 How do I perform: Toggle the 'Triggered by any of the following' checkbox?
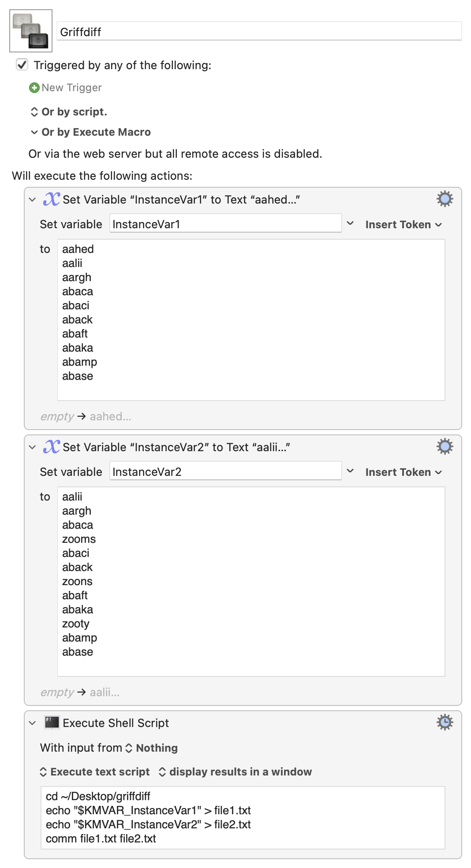22,65
